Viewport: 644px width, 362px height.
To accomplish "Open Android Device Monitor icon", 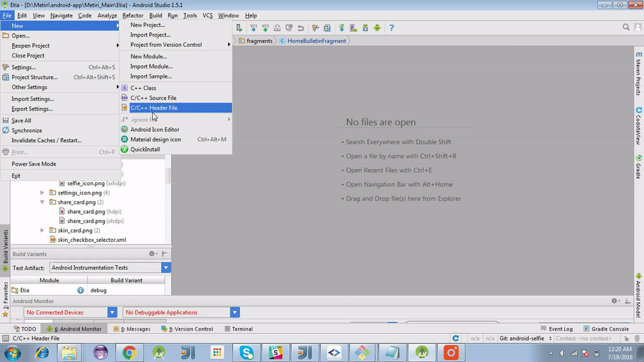I will coord(377,28).
